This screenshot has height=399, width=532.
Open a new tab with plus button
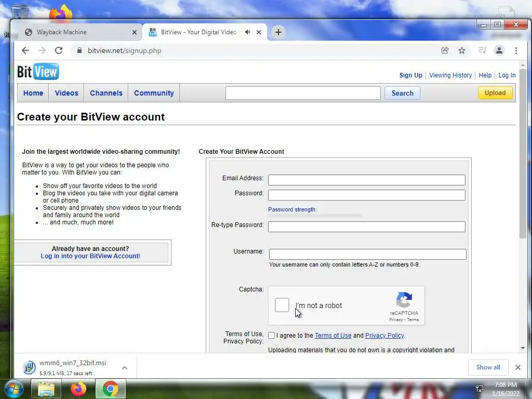pos(278,32)
